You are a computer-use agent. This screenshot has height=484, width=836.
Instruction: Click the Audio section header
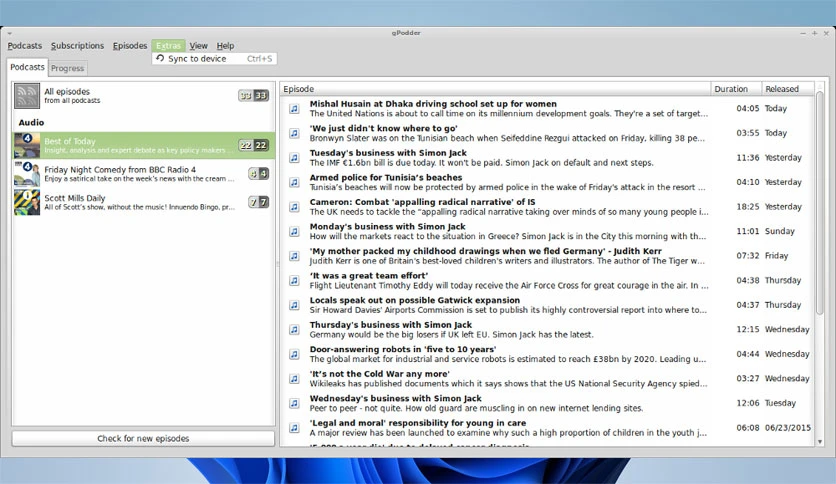(31, 123)
